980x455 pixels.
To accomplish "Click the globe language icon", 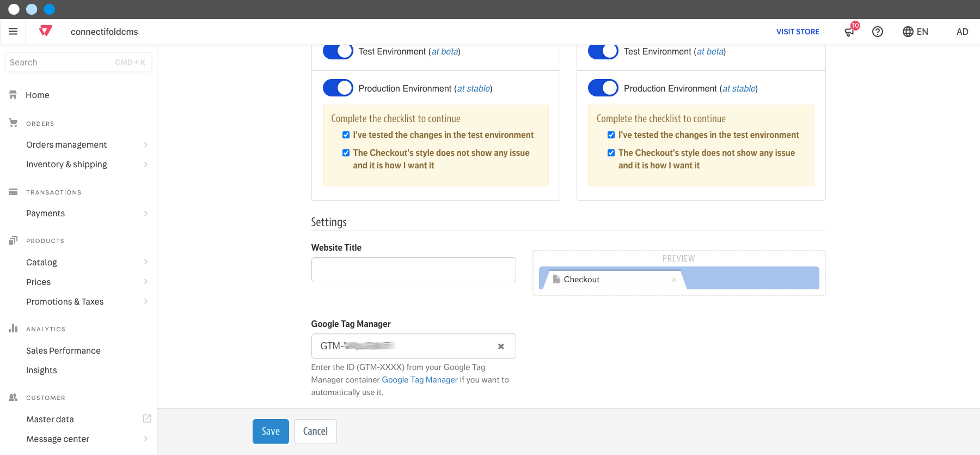I will click(908, 32).
